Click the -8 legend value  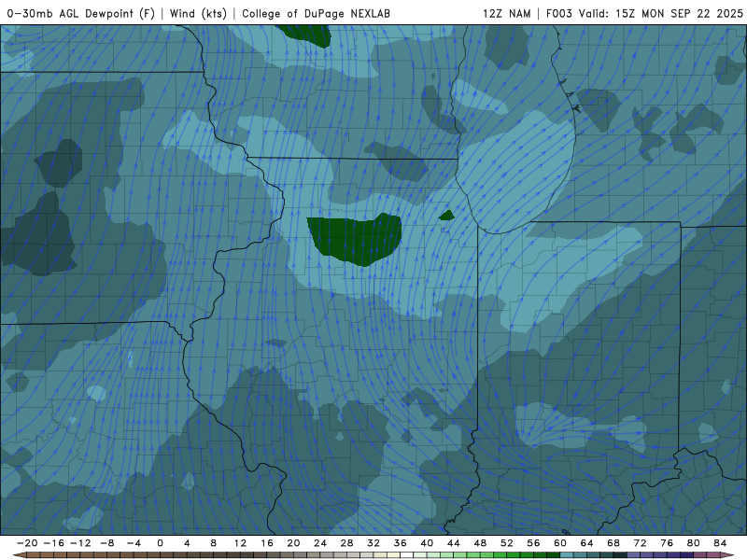[x=106, y=543]
